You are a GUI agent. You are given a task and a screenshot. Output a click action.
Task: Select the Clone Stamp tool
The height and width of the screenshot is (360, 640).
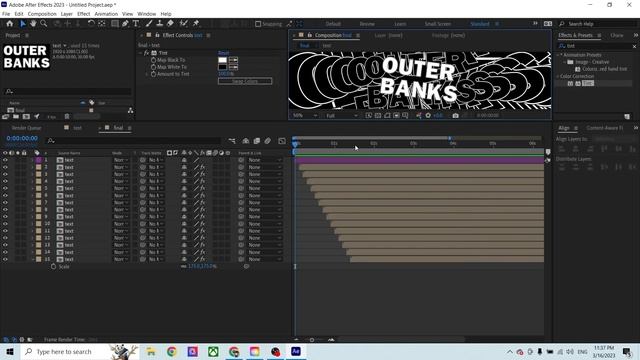pyautogui.click(x=160, y=24)
